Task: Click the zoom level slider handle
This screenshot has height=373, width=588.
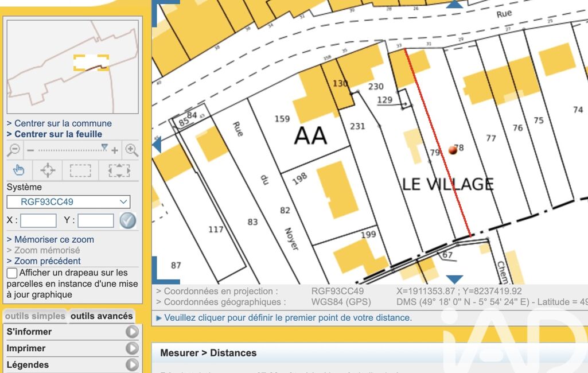Action: pos(104,147)
